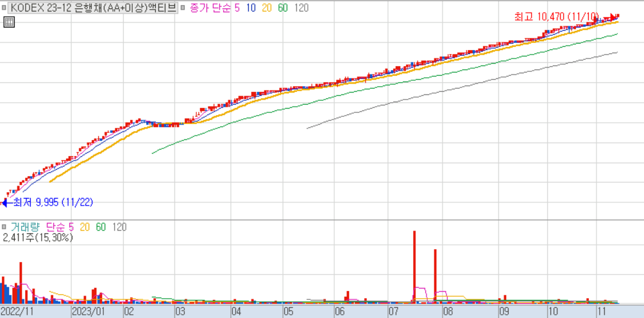Click the 03 month axis label

pyautogui.click(x=180, y=312)
